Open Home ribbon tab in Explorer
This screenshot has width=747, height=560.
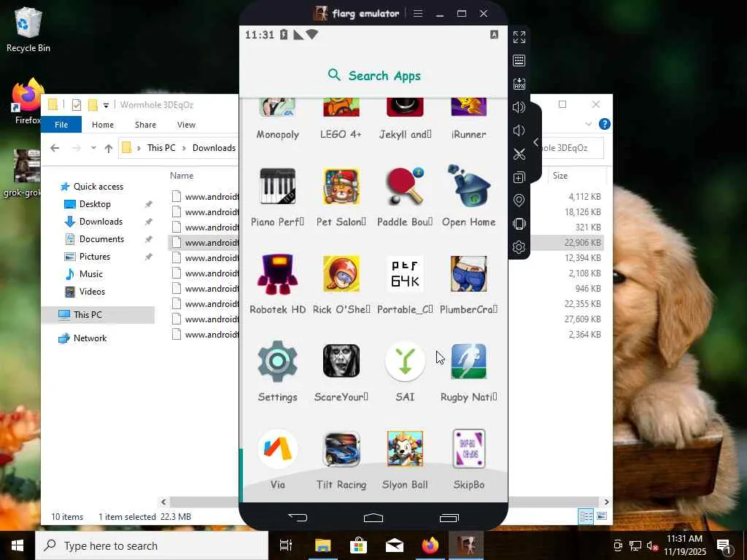click(103, 125)
